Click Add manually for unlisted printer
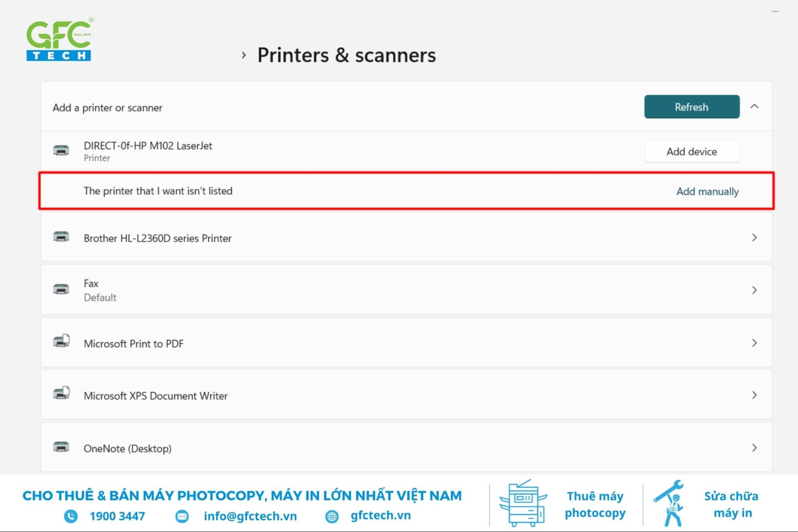The image size is (798, 532). [x=708, y=191]
